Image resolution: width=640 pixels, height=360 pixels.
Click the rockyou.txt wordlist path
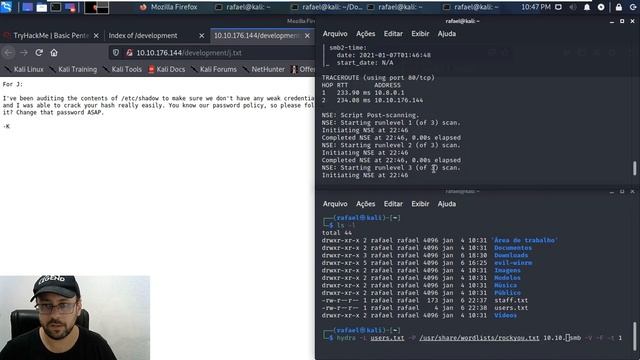(x=479, y=338)
